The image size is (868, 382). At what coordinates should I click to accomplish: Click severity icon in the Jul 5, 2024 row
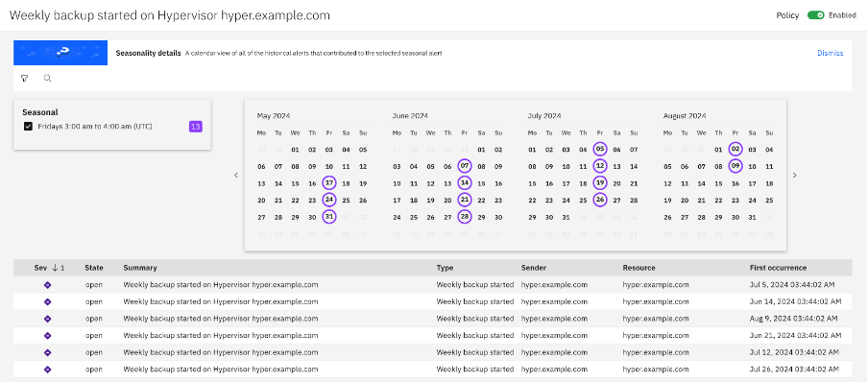[x=48, y=285]
